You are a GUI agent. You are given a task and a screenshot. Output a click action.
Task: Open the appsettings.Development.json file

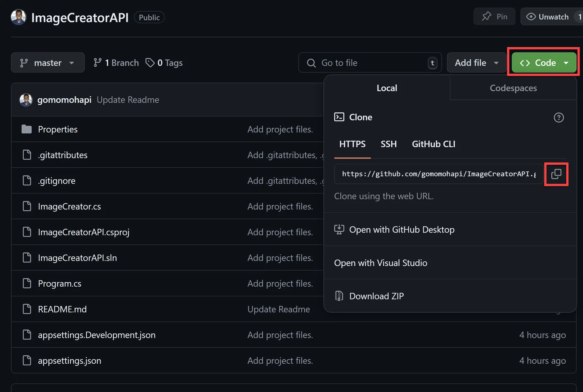(97, 335)
